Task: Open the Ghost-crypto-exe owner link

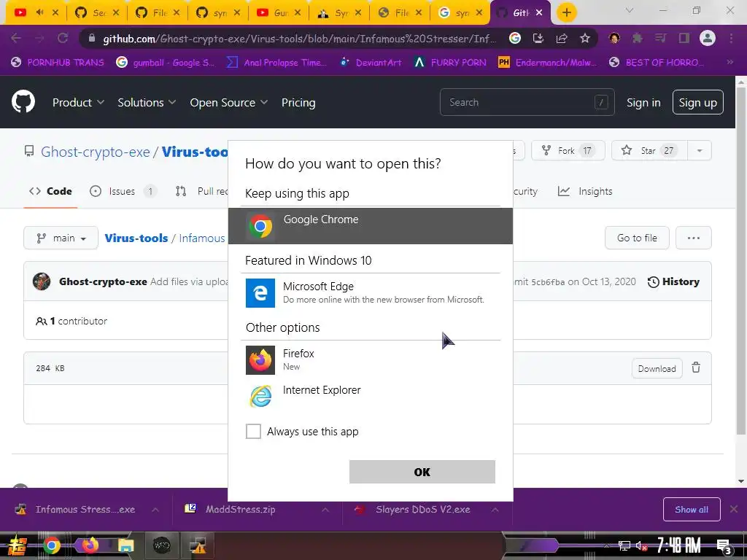Action: click(96, 152)
